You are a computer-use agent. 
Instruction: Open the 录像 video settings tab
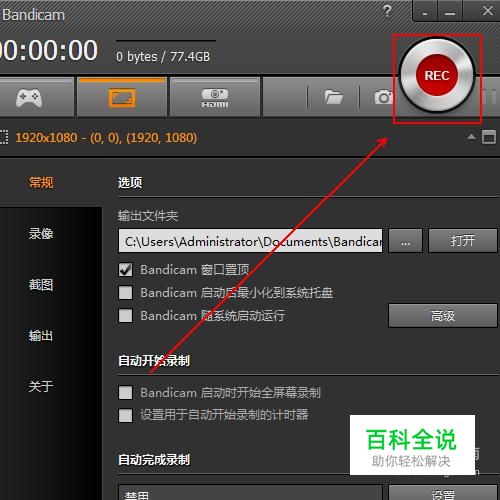(x=41, y=234)
